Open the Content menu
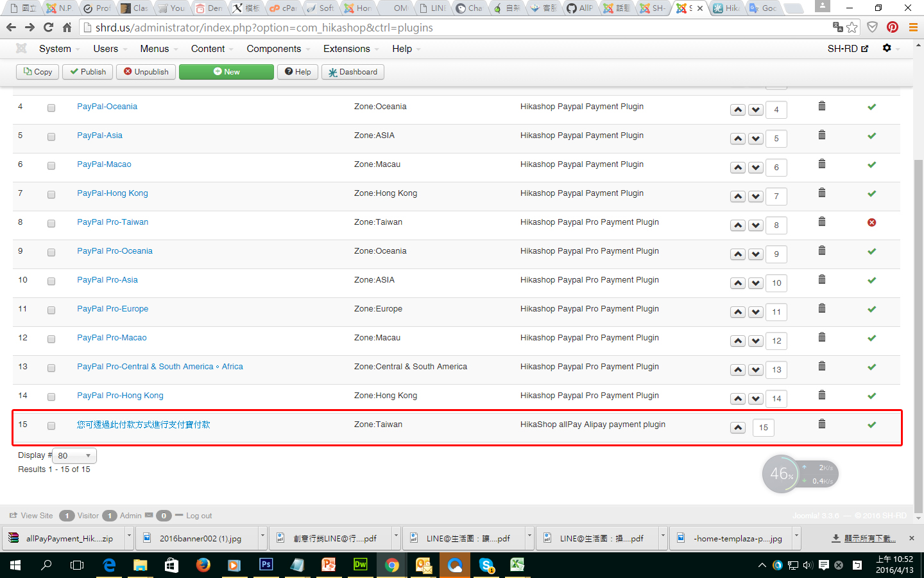 click(x=211, y=49)
